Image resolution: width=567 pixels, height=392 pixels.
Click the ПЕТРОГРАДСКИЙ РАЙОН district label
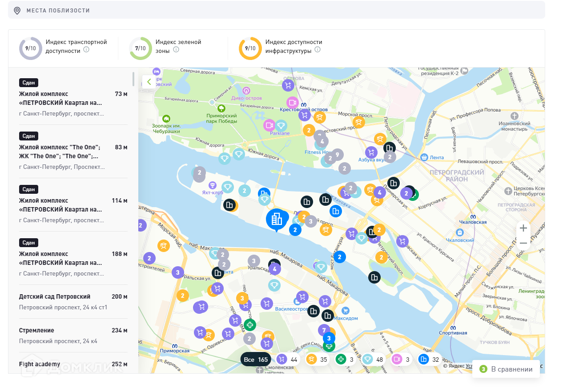457,176
